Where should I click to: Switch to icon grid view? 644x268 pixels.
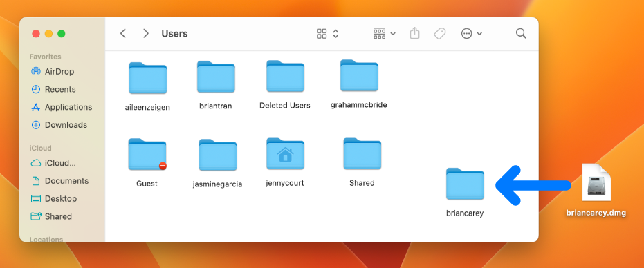pyautogui.click(x=322, y=34)
